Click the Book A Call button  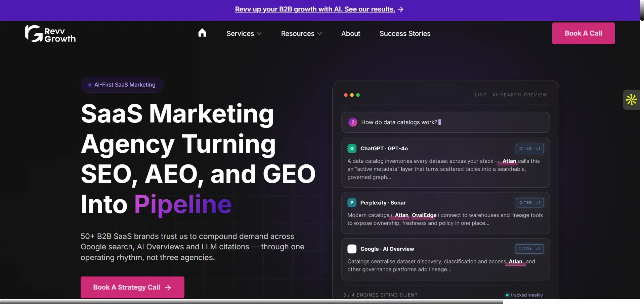coord(583,33)
